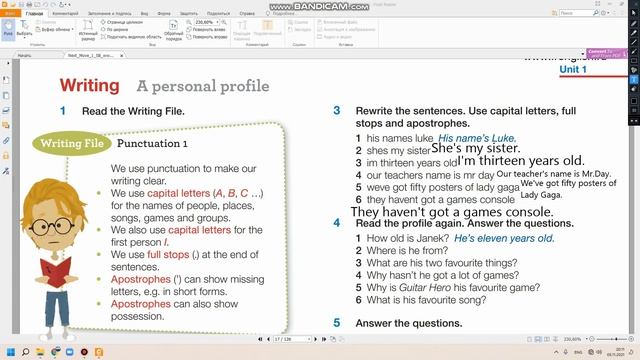640x360 pixels.
Task: Click Undo arrow in quick access toolbar
Action: coord(45,4)
